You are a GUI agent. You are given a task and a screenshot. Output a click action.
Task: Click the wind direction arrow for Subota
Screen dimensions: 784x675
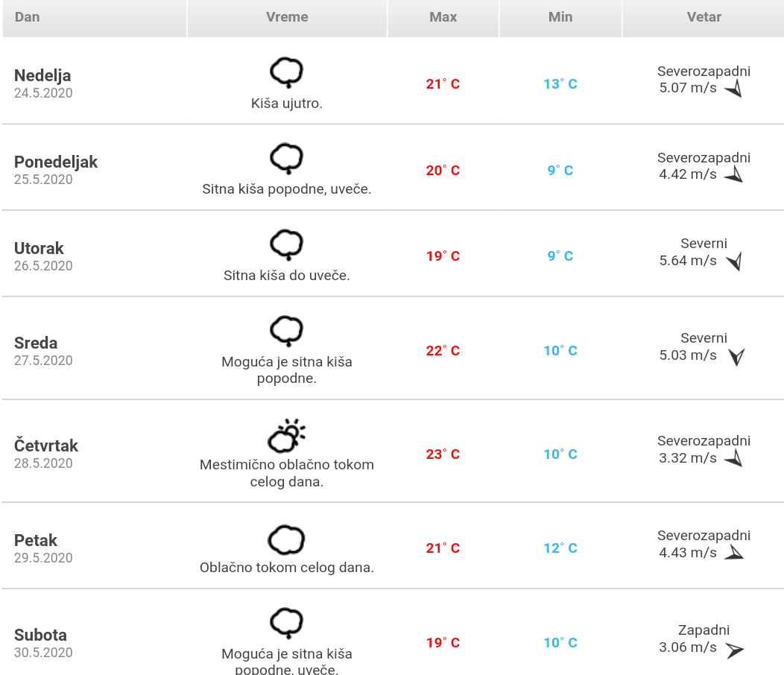(735, 650)
